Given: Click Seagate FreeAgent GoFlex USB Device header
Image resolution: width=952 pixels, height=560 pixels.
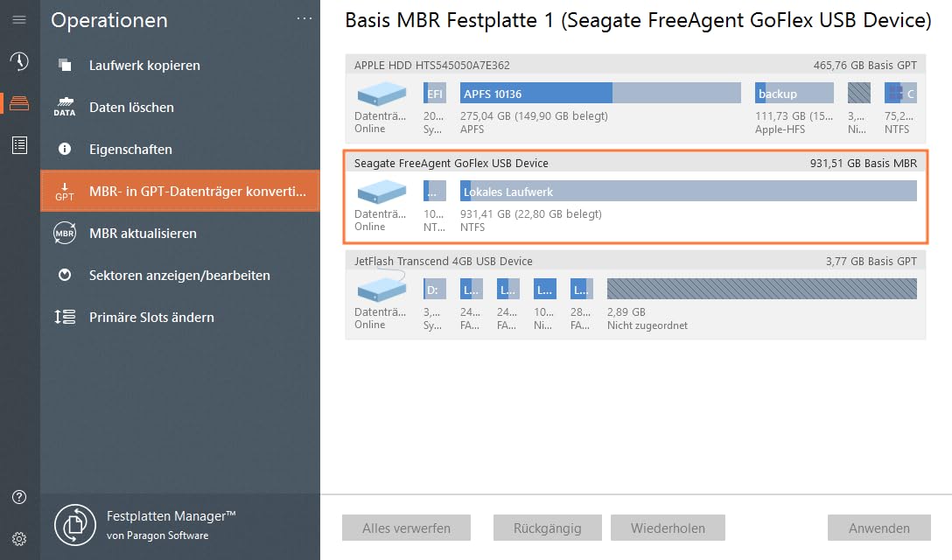Looking at the screenshot, I should pyautogui.click(x=451, y=163).
